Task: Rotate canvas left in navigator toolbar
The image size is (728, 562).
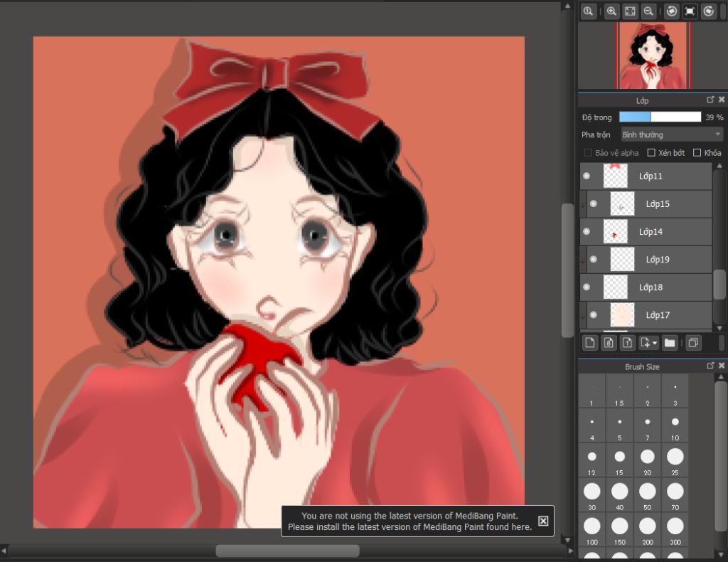Action: (671, 11)
